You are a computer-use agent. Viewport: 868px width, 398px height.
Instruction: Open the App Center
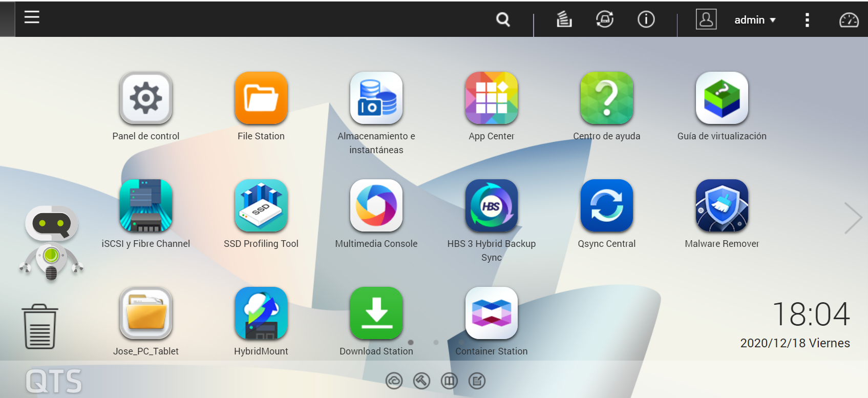[x=492, y=98]
